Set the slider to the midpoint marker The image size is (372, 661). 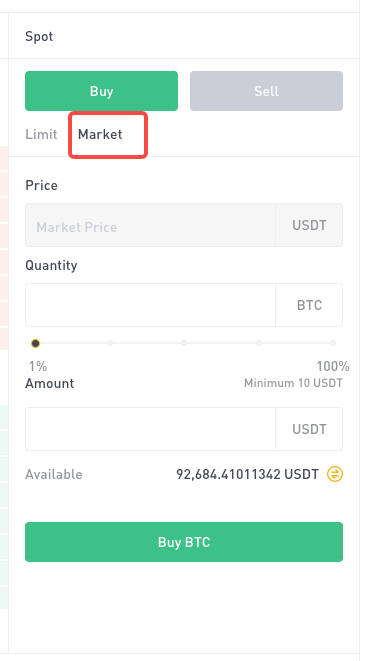[184, 343]
